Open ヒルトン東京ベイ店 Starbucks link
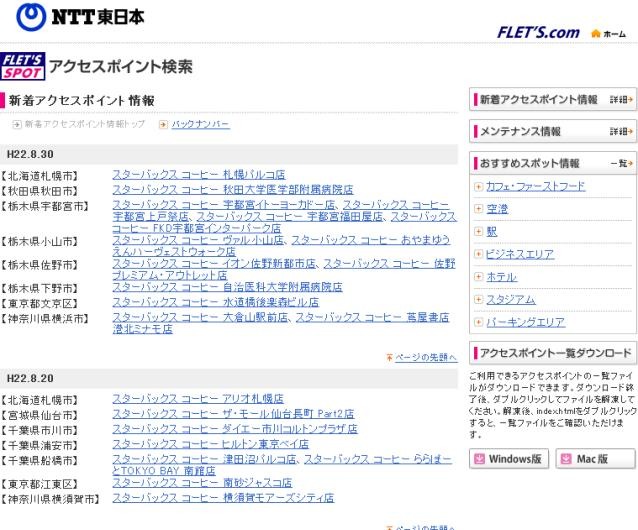The height and width of the screenshot is (530, 638). click(210, 444)
